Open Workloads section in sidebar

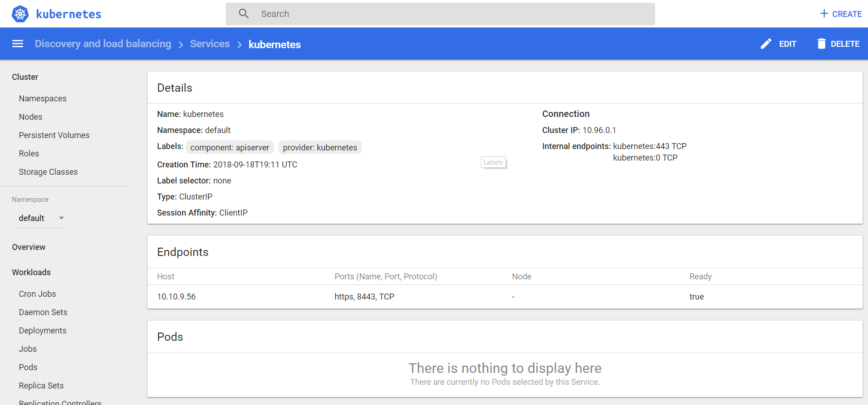tap(31, 272)
